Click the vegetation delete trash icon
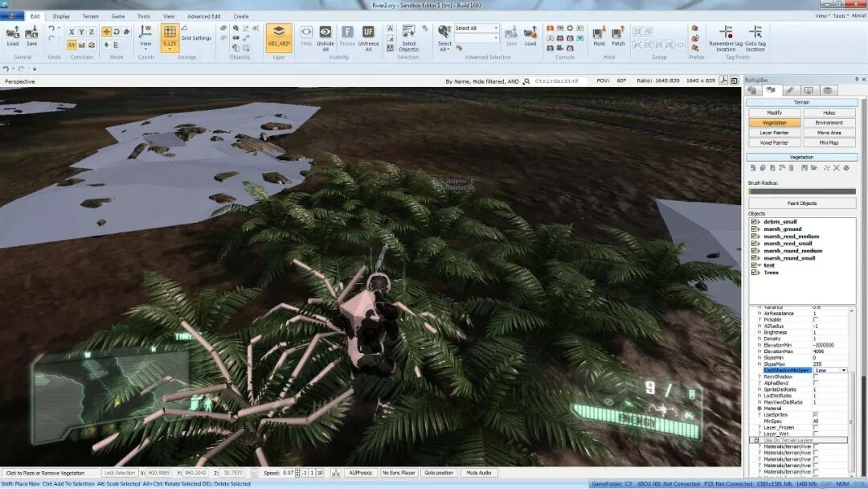The width and height of the screenshot is (868, 489). [x=791, y=168]
